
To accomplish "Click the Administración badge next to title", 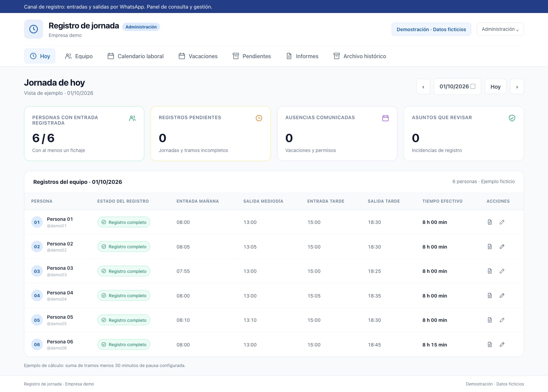I will point(141,27).
